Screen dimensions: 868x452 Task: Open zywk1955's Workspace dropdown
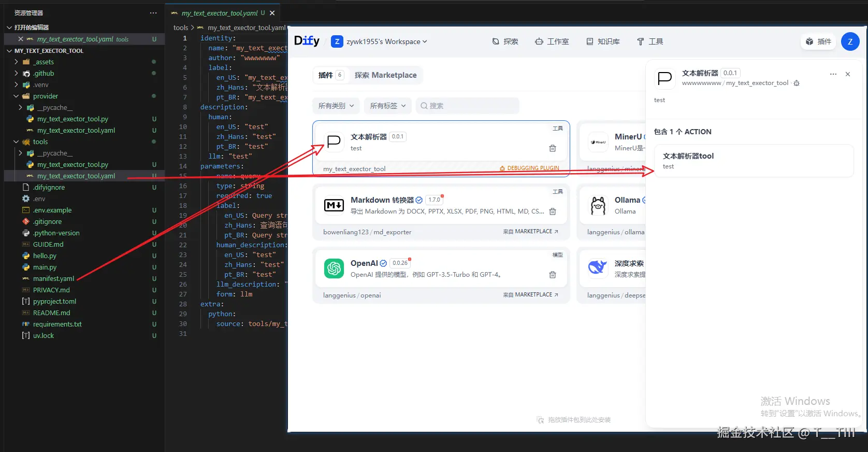pyautogui.click(x=380, y=41)
